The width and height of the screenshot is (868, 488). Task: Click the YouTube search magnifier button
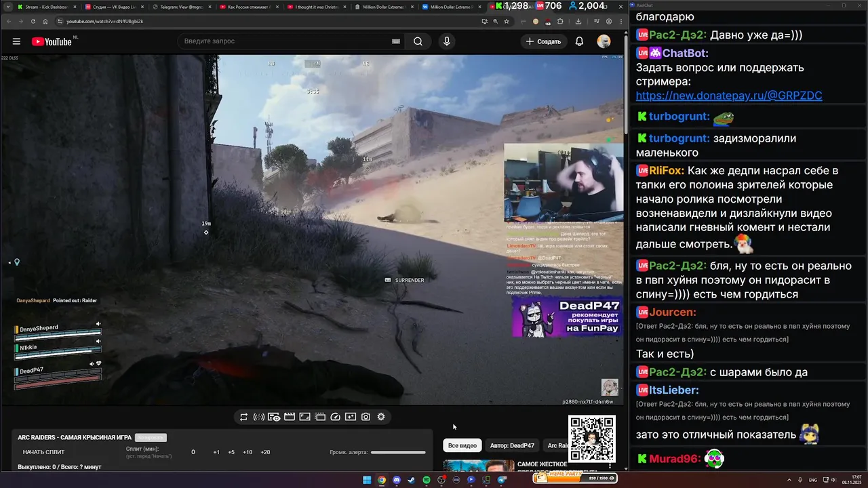[x=418, y=41]
